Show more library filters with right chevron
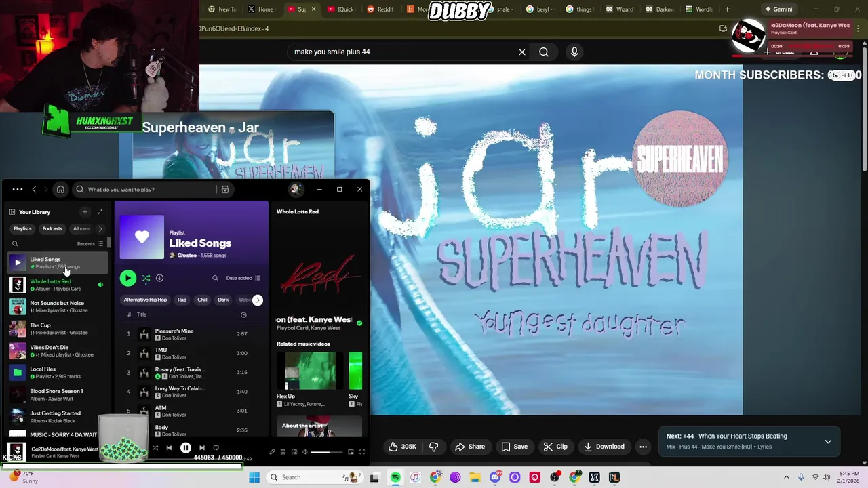Viewport: 868px width, 488px height. point(100,229)
